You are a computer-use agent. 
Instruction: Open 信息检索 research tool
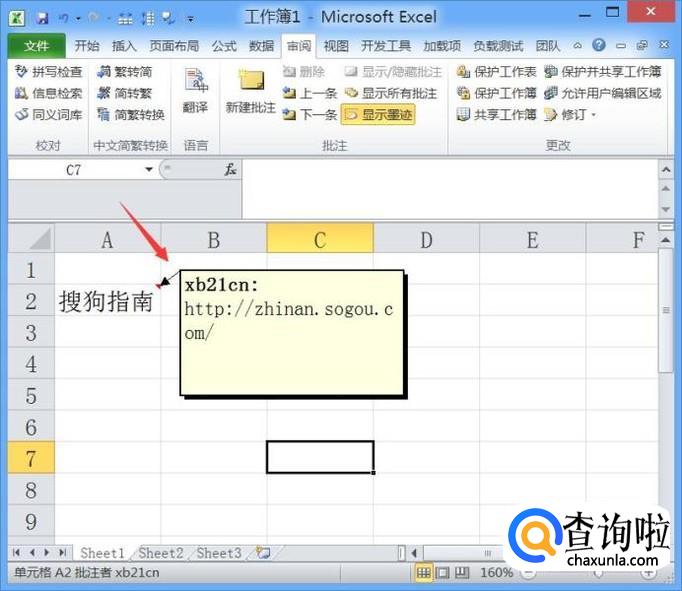coord(49,93)
